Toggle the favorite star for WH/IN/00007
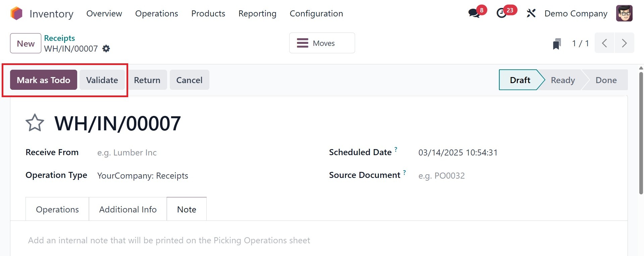Image resolution: width=644 pixels, height=256 pixels. click(35, 123)
